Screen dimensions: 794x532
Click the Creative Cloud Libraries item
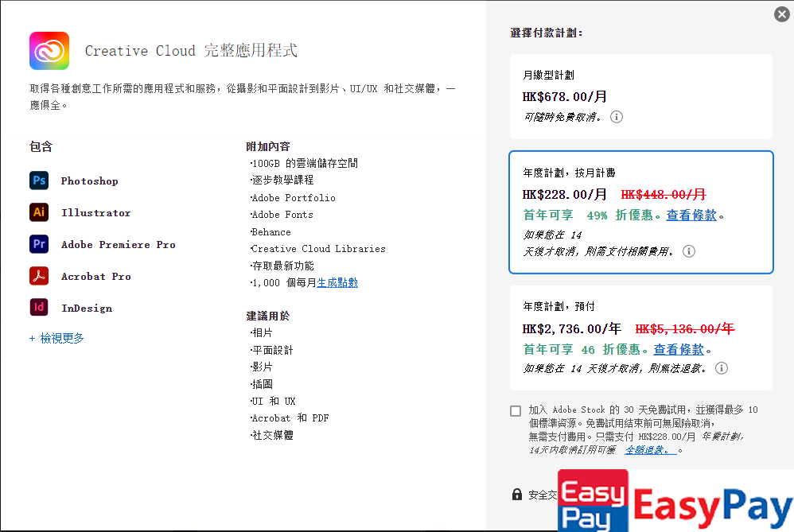coord(318,249)
